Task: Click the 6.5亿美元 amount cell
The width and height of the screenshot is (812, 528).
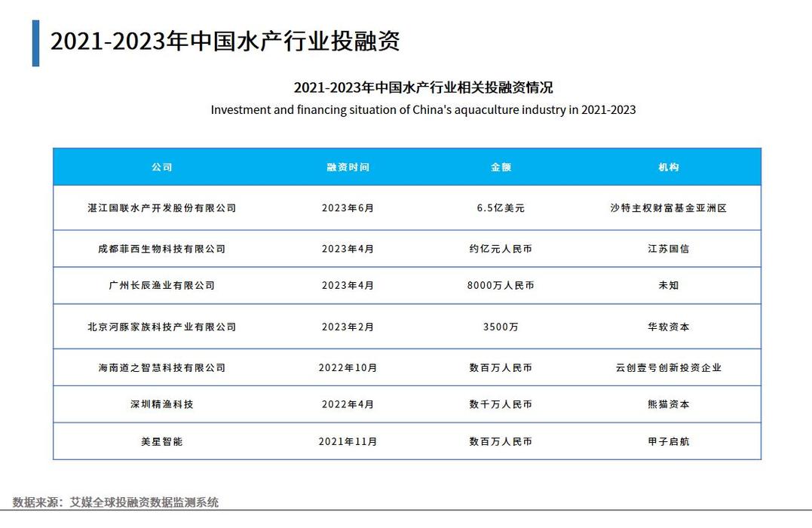Action: tap(502, 208)
